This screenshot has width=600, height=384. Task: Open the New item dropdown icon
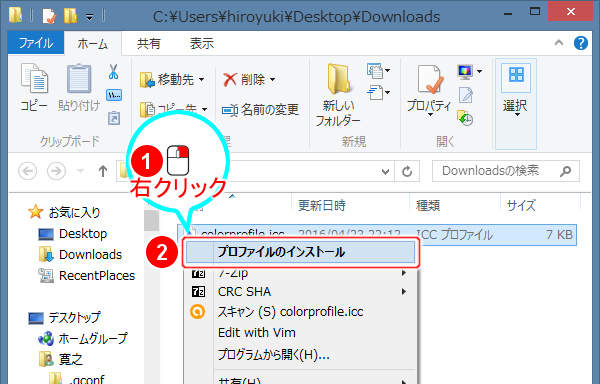378,71
